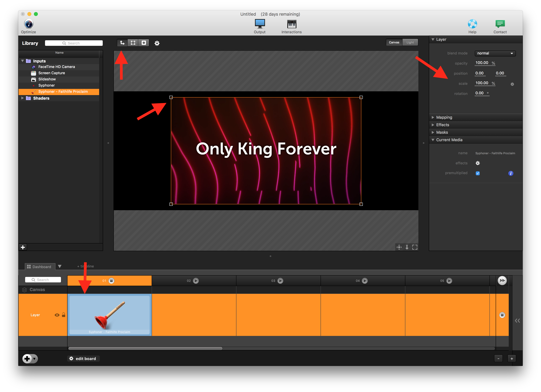Play column 02 in the dashboard

tap(196, 281)
